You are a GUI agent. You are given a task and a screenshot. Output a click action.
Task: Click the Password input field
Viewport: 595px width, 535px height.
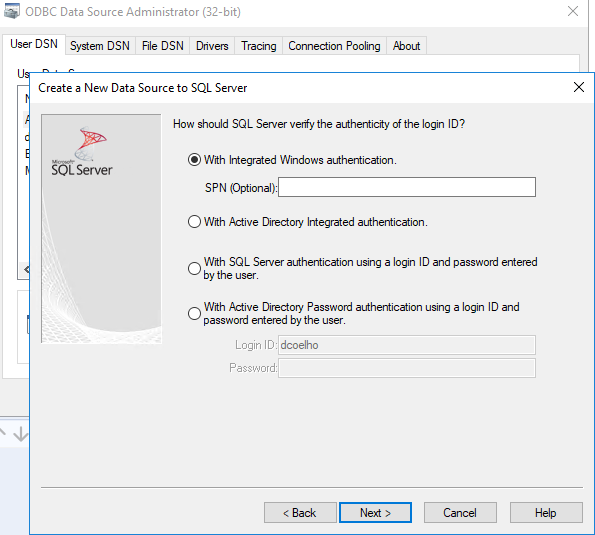(407, 368)
